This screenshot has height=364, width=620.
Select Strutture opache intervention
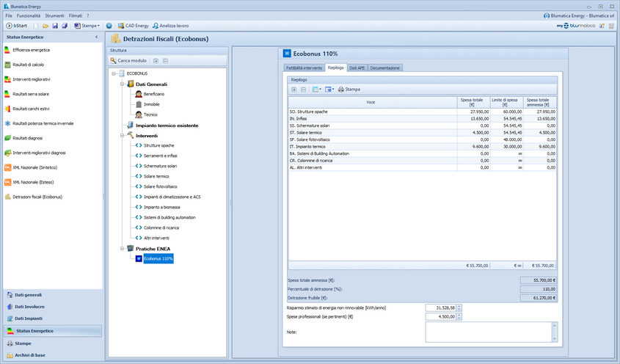(158, 145)
